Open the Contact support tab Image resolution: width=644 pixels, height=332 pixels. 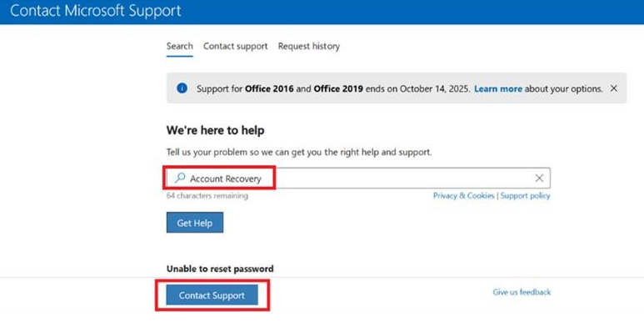[x=235, y=46]
